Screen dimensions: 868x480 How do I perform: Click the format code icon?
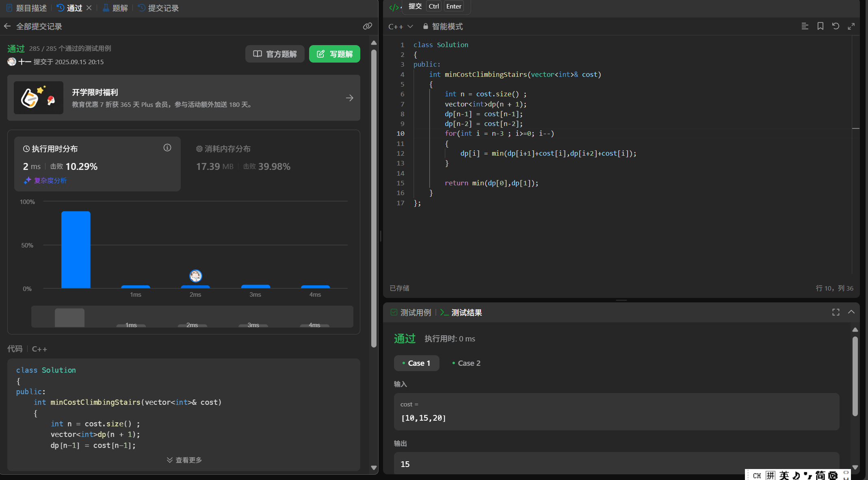tap(805, 26)
